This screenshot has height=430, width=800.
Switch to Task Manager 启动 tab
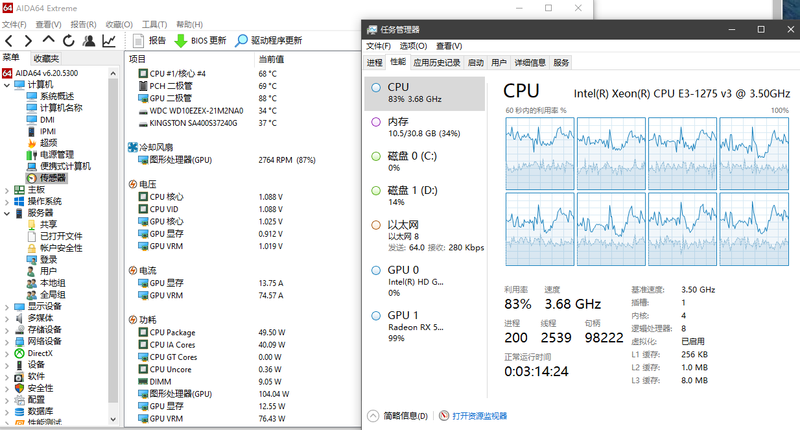click(475, 62)
